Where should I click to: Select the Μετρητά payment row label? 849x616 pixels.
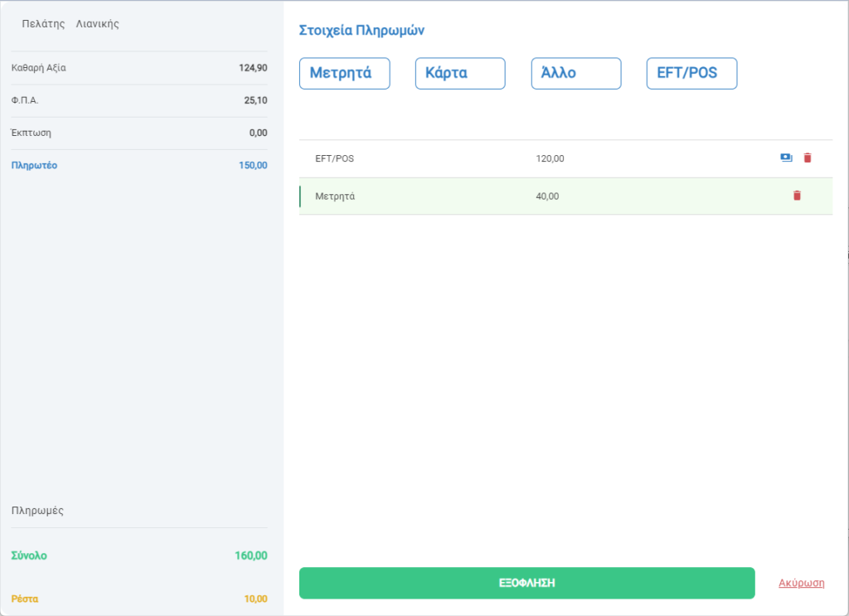point(335,196)
